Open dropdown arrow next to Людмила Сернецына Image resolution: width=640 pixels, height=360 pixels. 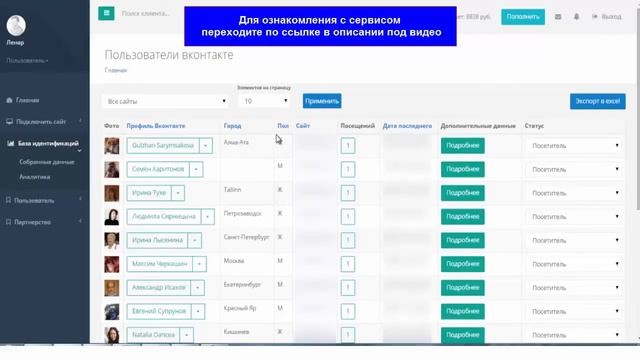pos(207,217)
